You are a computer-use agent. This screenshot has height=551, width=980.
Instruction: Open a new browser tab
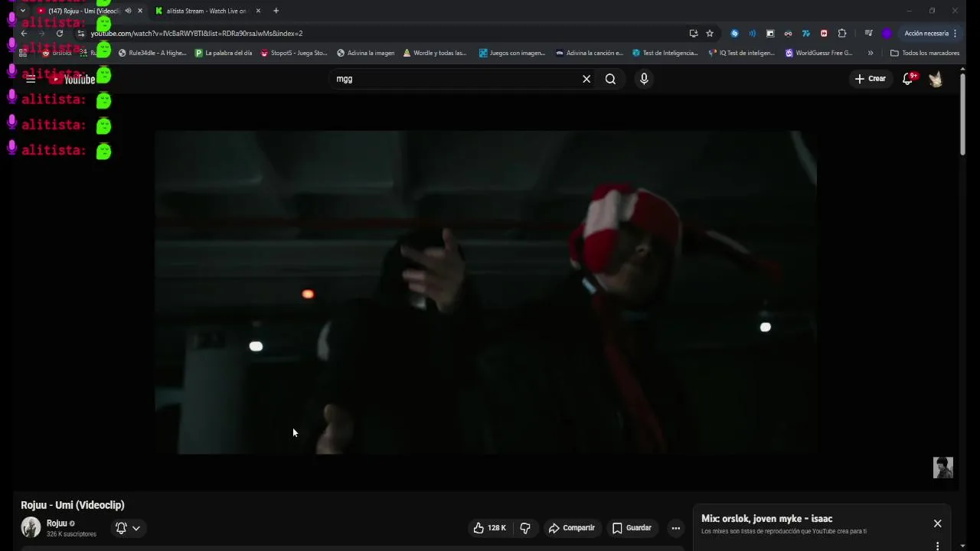(x=276, y=11)
